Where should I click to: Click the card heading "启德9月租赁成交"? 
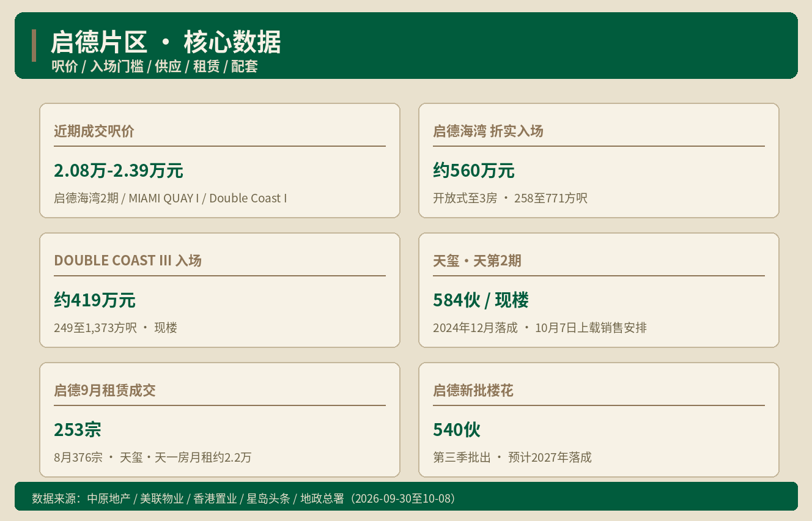pos(105,390)
